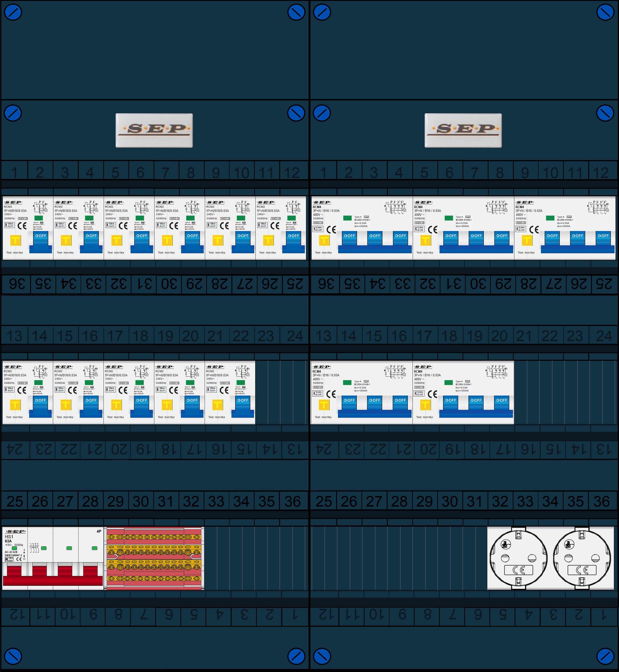Image resolution: width=619 pixels, height=672 pixels.
Task: Push the yellow T test button on the left panel RCM2 under slot 17
Action: [116, 405]
